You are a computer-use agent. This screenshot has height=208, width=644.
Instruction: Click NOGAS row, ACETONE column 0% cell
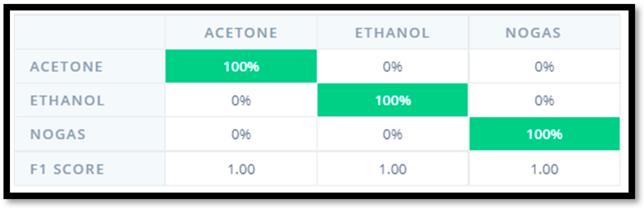(x=241, y=134)
